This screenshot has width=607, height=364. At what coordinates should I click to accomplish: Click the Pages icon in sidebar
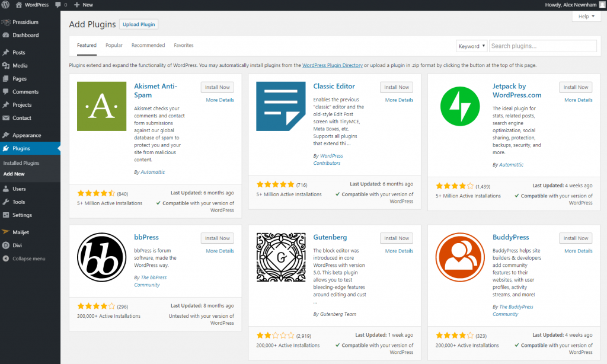coord(6,79)
